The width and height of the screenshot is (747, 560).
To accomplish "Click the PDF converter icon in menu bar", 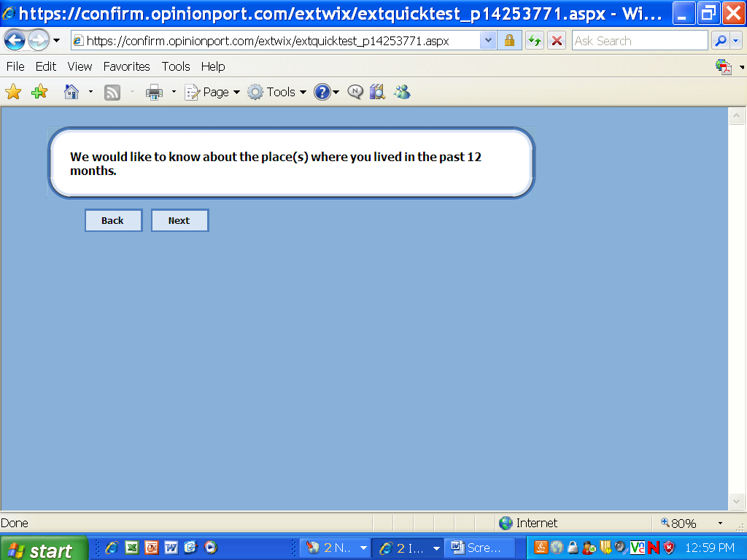I will click(723, 66).
